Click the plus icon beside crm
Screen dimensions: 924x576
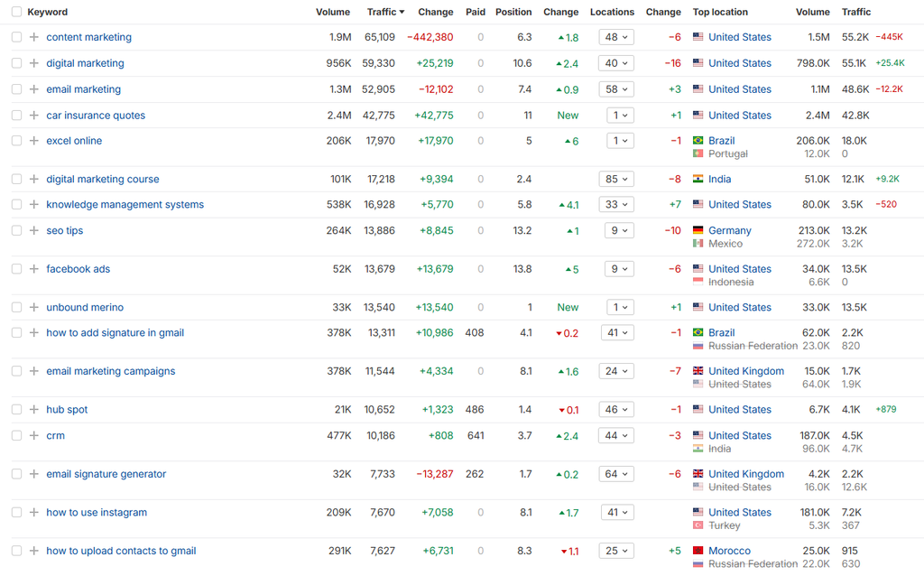34,435
